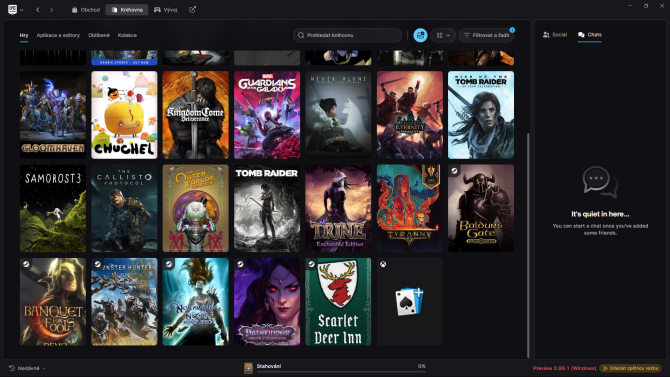Select the Aplikace a editory tab
The height and width of the screenshot is (377, 670).
point(58,35)
